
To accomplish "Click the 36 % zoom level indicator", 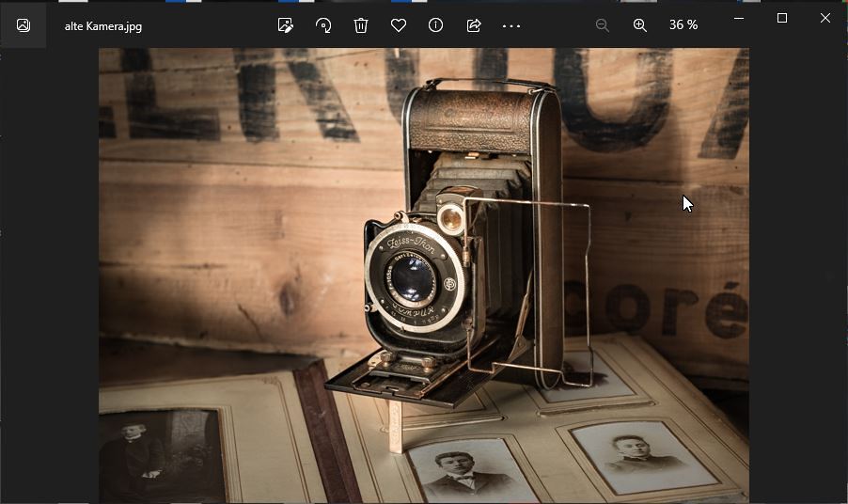I will (683, 25).
